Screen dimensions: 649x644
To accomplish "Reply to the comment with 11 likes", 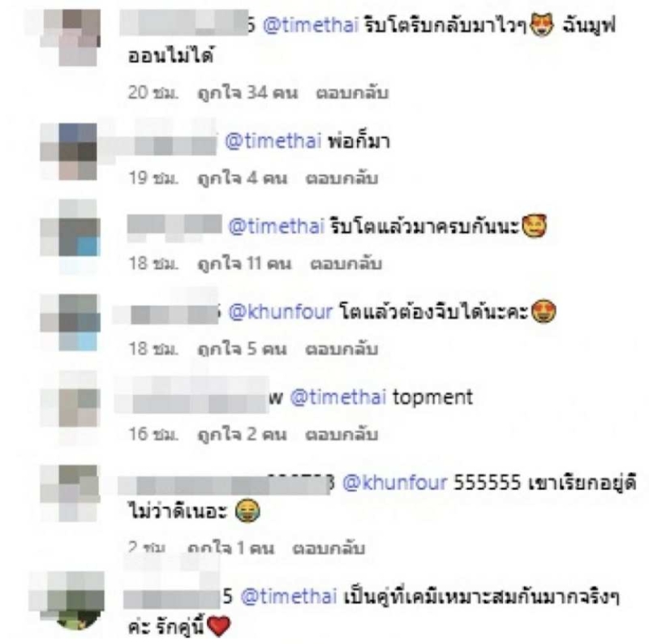I will pos(346,264).
